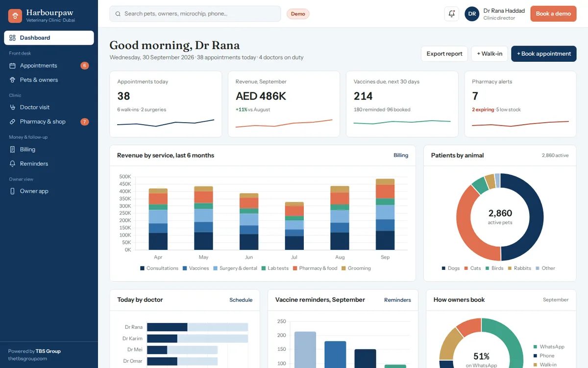Viewport: 588px width, 368px height.
Task: Open Owner app view
Action: click(x=49, y=191)
